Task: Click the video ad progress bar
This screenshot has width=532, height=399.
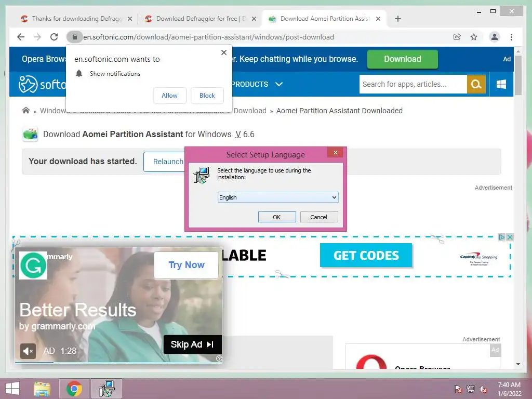Action: [118, 362]
